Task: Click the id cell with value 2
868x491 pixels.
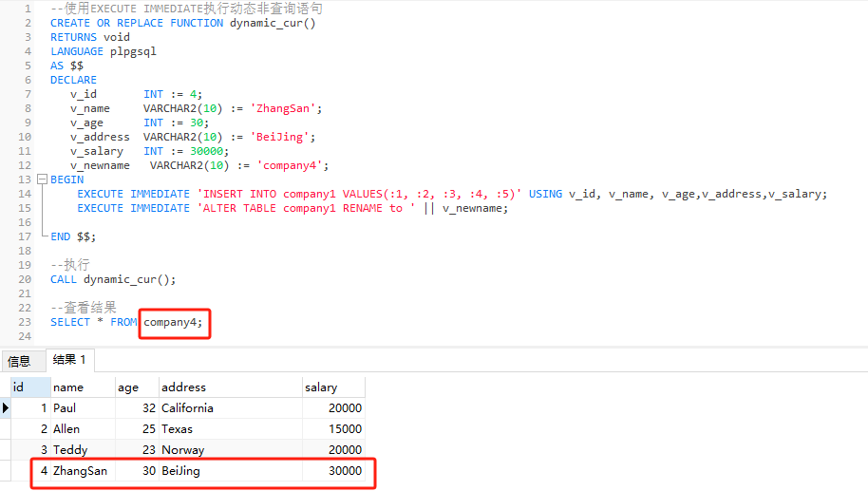Action: click(x=30, y=429)
